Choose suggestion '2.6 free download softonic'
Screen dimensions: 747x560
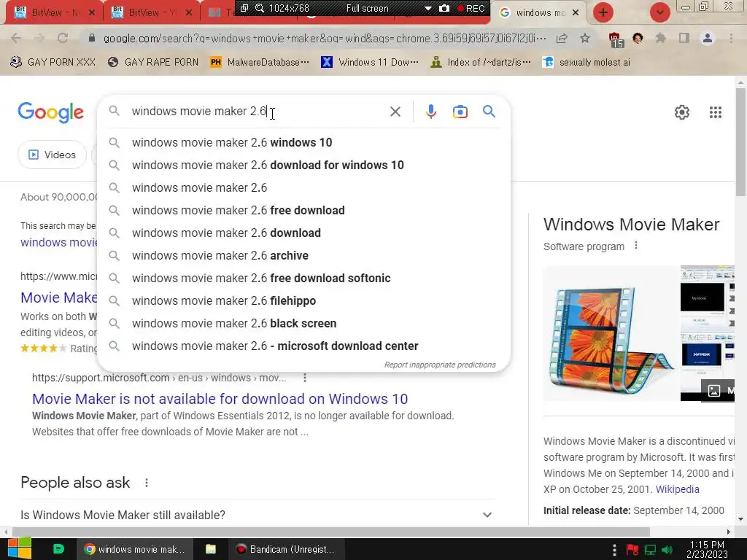(x=303, y=278)
